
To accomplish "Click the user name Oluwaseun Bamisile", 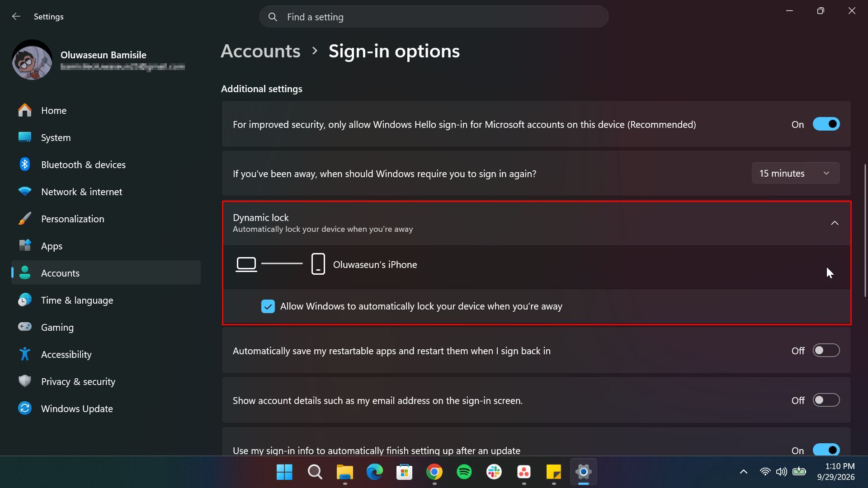I will coord(103,55).
